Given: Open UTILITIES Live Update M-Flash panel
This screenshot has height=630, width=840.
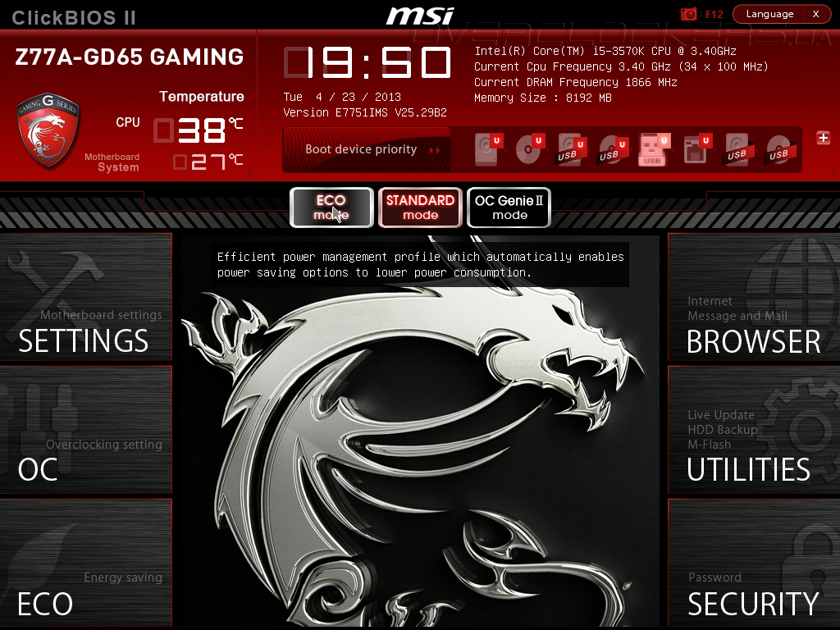Looking at the screenshot, I should pyautogui.click(x=754, y=429).
